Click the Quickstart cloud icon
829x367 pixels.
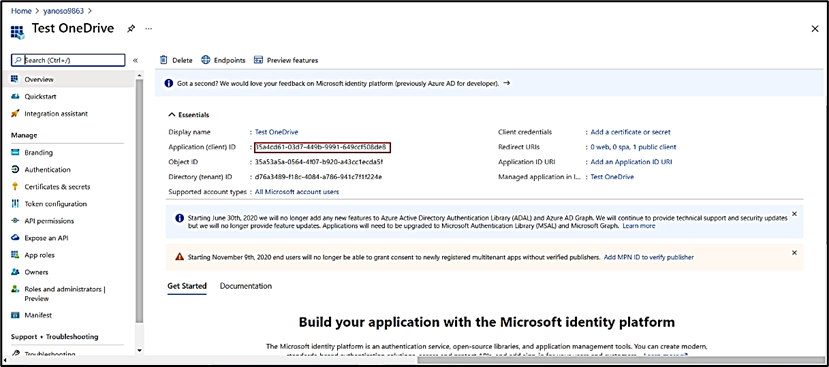click(x=15, y=97)
